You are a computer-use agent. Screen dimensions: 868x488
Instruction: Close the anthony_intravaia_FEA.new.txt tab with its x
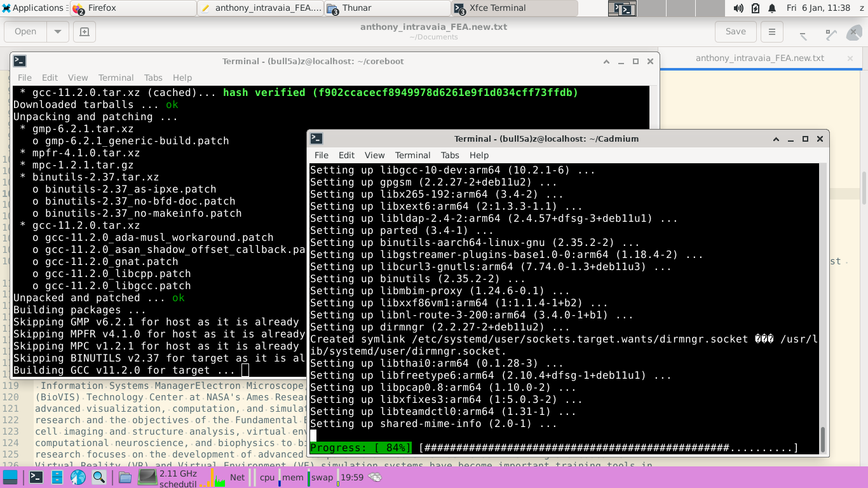click(x=850, y=58)
